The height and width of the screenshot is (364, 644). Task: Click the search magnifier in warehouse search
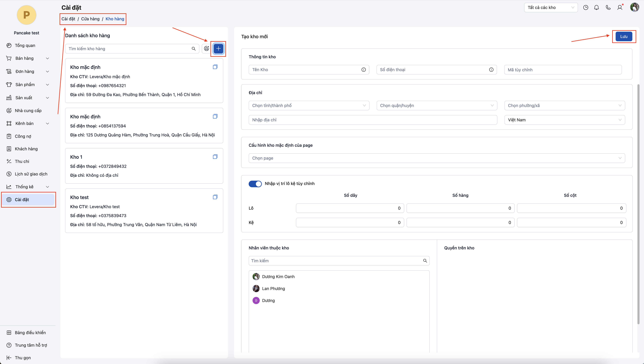point(194,49)
